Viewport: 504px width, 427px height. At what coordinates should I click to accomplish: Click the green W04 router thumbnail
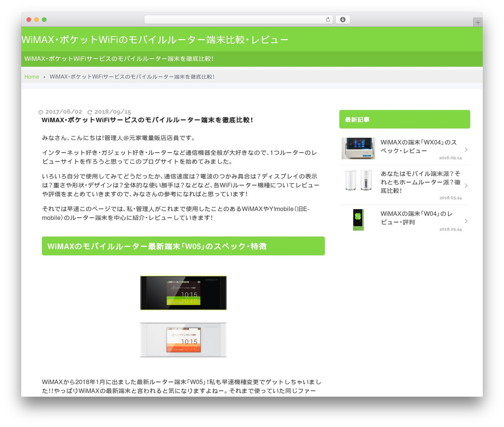358,219
